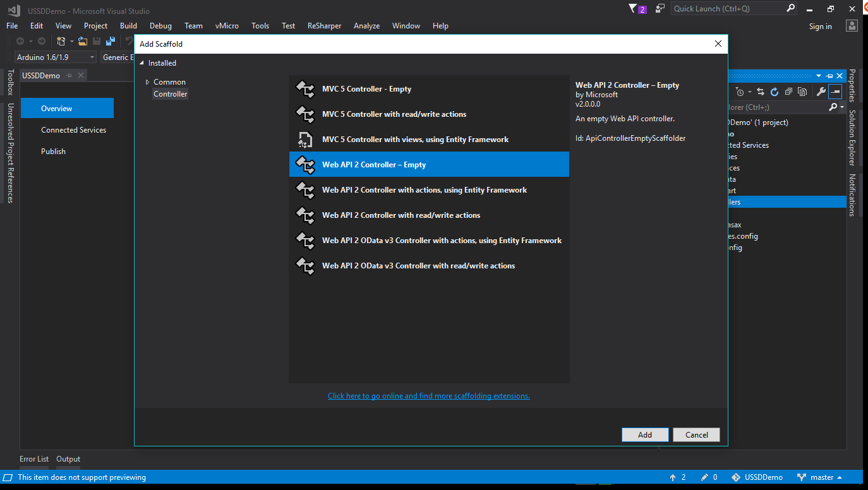Open the feedback icon near Quick Launch
The height and width of the screenshot is (490, 868).
(660, 8)
